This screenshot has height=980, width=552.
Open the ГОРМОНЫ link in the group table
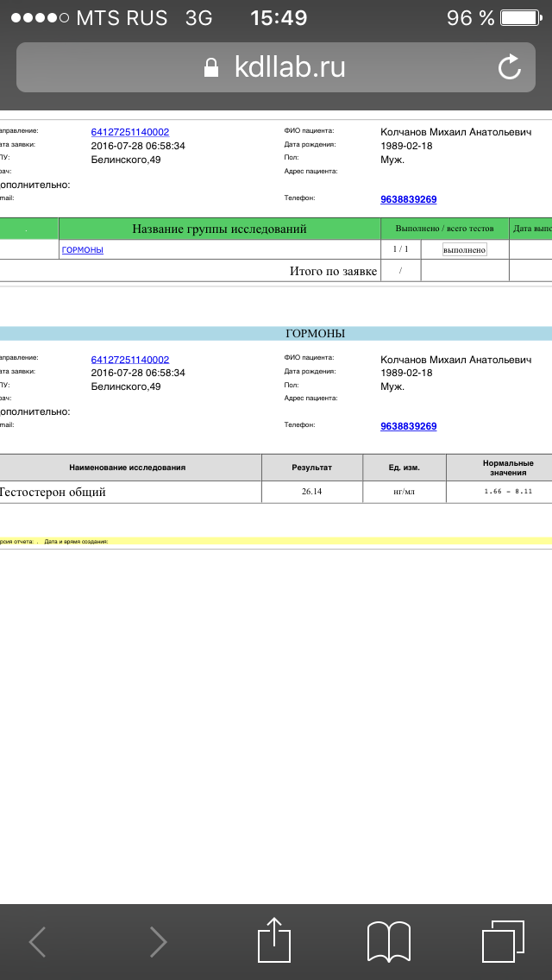83,250
